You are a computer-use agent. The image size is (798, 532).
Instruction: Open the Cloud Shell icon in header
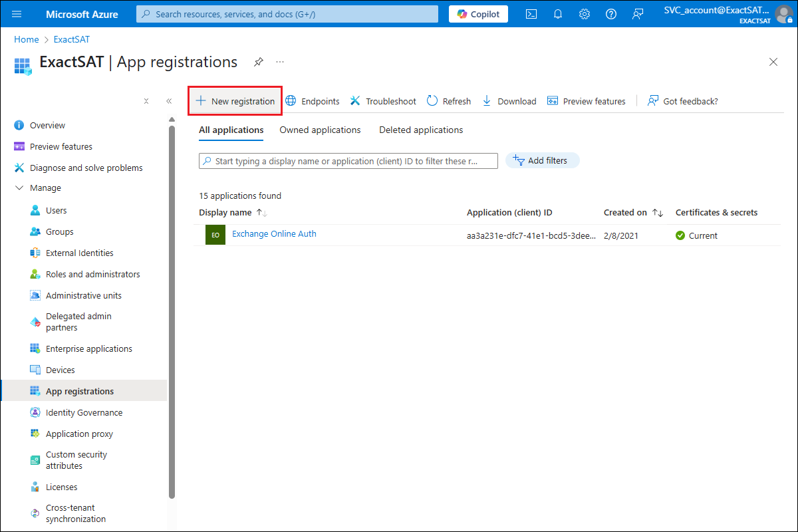[x=531, y=14]
